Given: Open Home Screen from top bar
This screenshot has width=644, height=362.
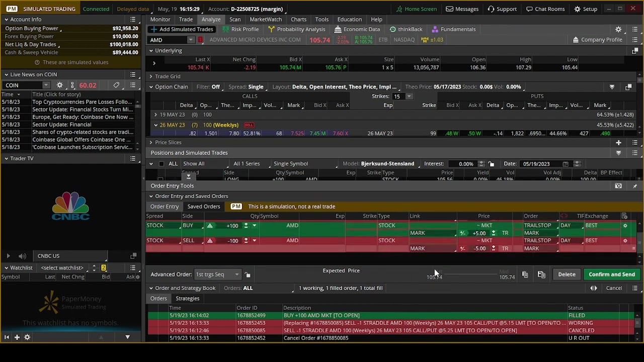Looking at the screenshot, I should 416,9.
